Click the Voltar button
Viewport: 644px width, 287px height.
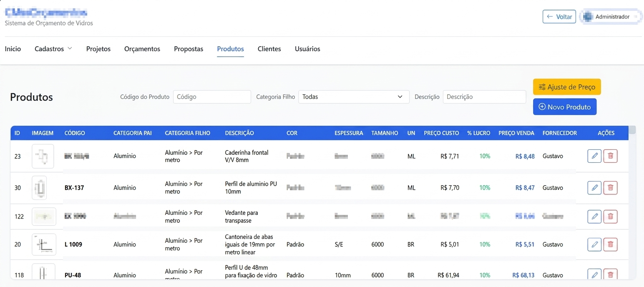[559, 17]
